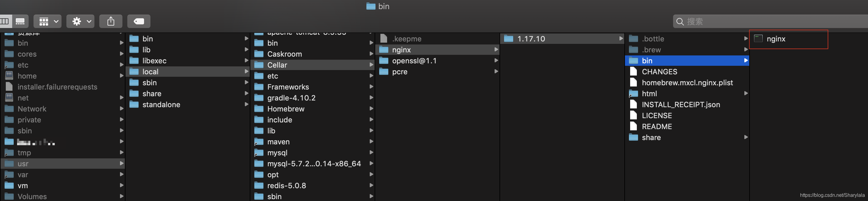Image resolution: width=868 pixels, height=201 pixels.
Task: Expand arrow beside the openssl@1.1 folder
Action: 496,60
